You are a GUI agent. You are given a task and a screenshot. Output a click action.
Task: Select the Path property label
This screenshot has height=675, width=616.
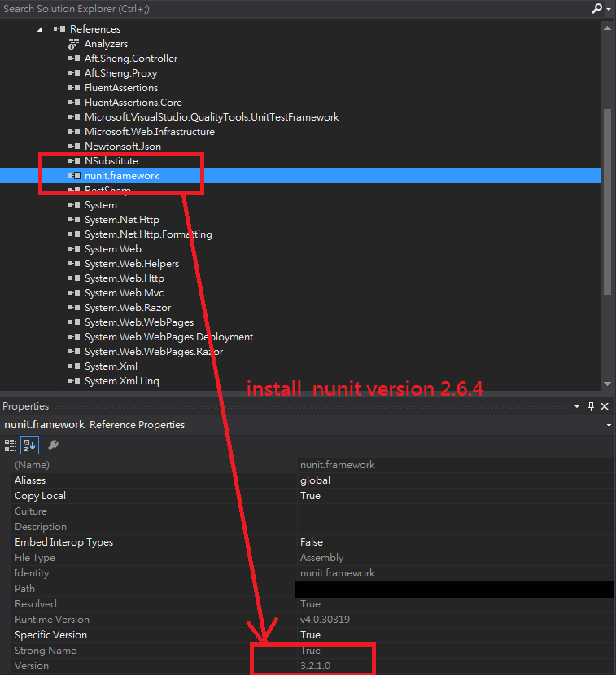(24, 589)
